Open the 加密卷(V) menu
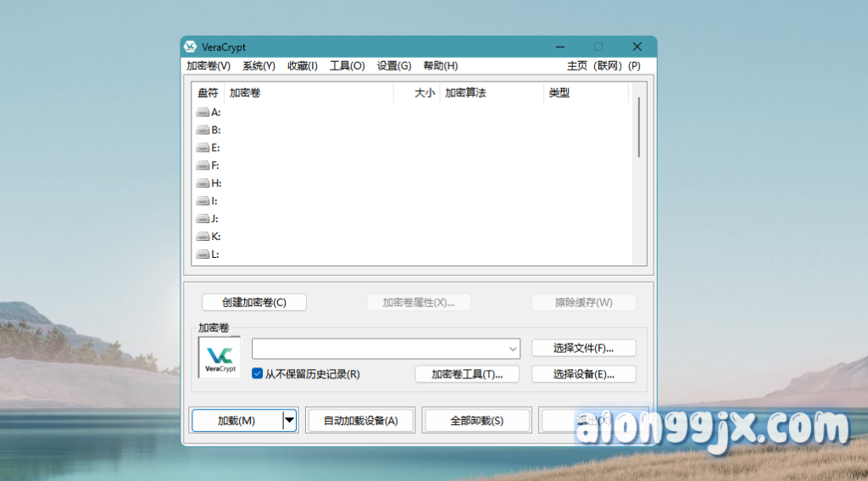868x481 pixels. 208,65
